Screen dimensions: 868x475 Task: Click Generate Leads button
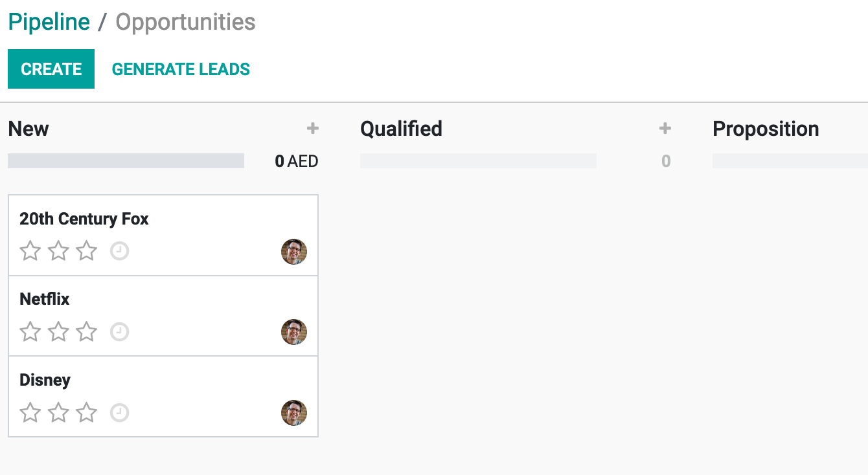click(181, 69)
